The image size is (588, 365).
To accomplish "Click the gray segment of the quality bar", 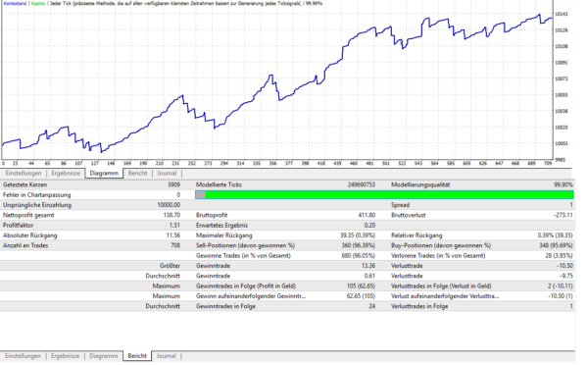I will coord(200,194).
